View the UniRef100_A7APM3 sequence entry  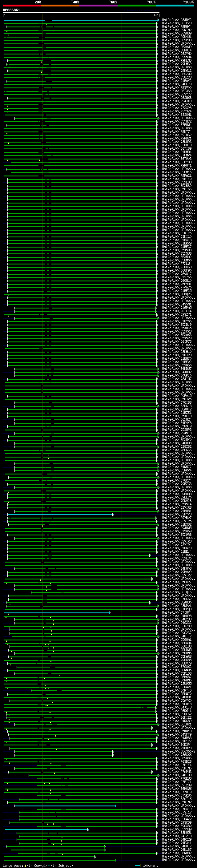click(x=177, y=772)
